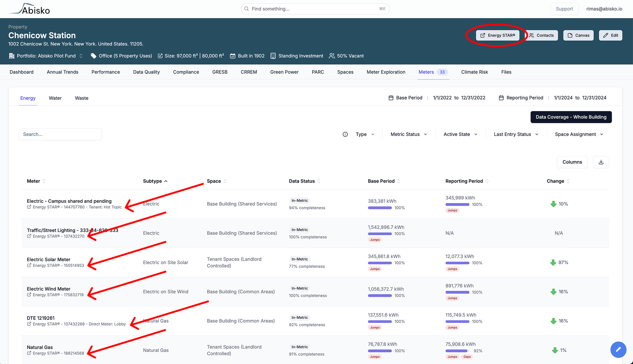
Task: Click the portfolio building icon in header
Action: point(12,56)
